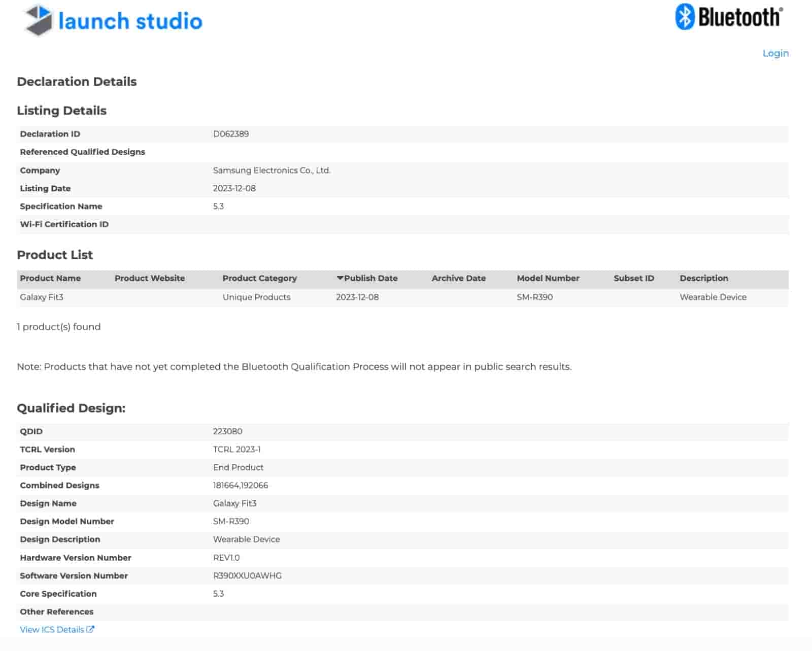The width and height of the screenshot is (812, 651).
Task: Click the Archive Date column header
Action: pos(458,278)
